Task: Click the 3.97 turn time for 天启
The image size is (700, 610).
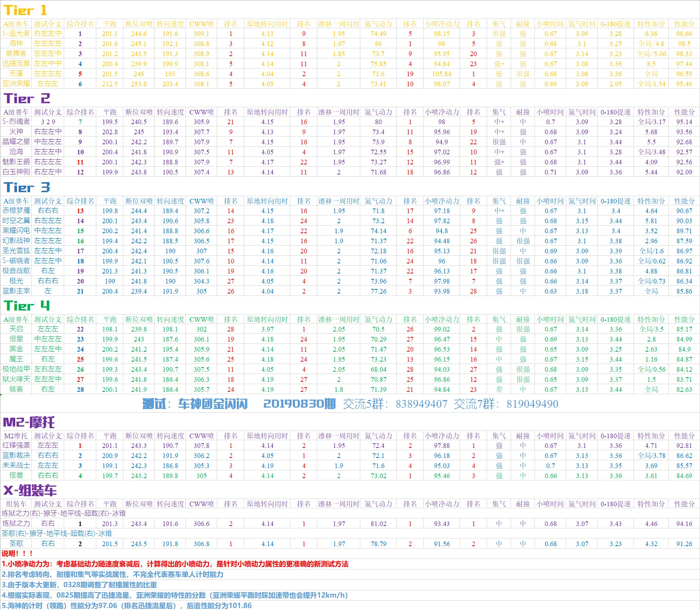Action: pyautogui.click(x=267, y=329)
